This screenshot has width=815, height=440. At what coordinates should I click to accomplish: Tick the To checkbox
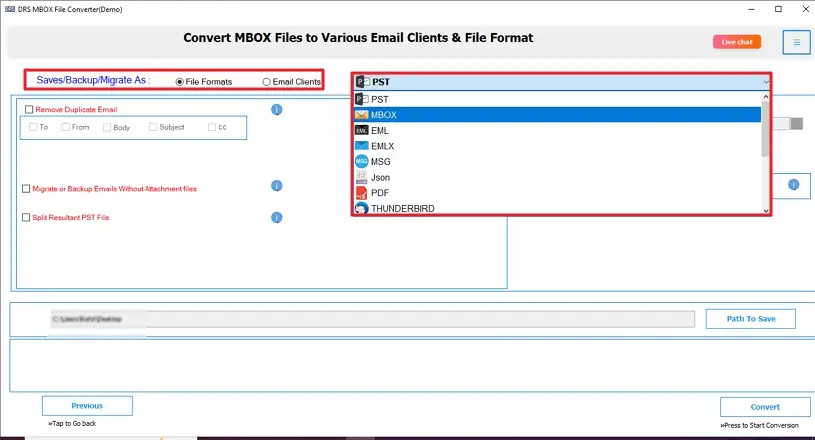click(33, 127)
